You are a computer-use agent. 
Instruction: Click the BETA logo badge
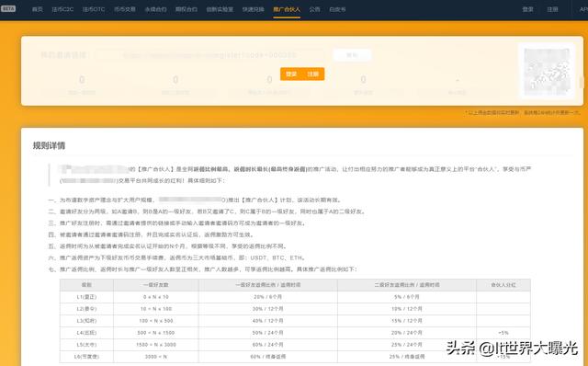[8, 8]
